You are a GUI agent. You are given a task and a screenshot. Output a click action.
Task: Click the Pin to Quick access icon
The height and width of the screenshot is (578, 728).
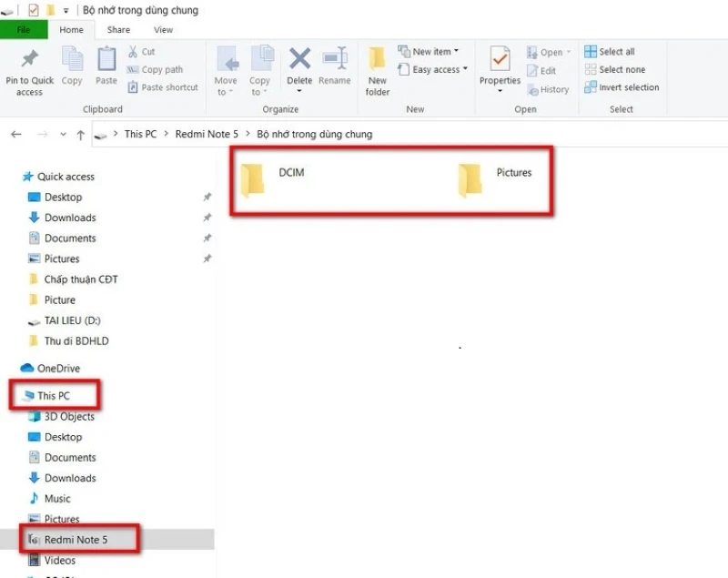[29, 60]
